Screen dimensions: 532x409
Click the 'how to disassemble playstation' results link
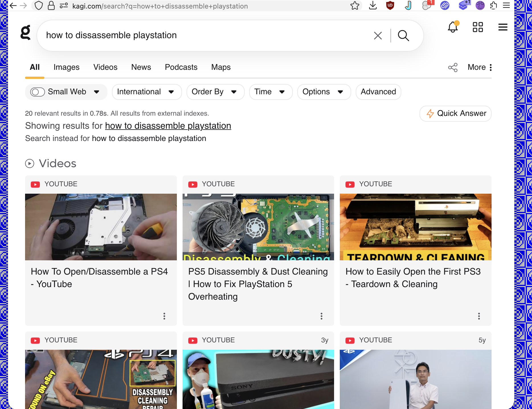pyautogui.click(x=168, y=126)
